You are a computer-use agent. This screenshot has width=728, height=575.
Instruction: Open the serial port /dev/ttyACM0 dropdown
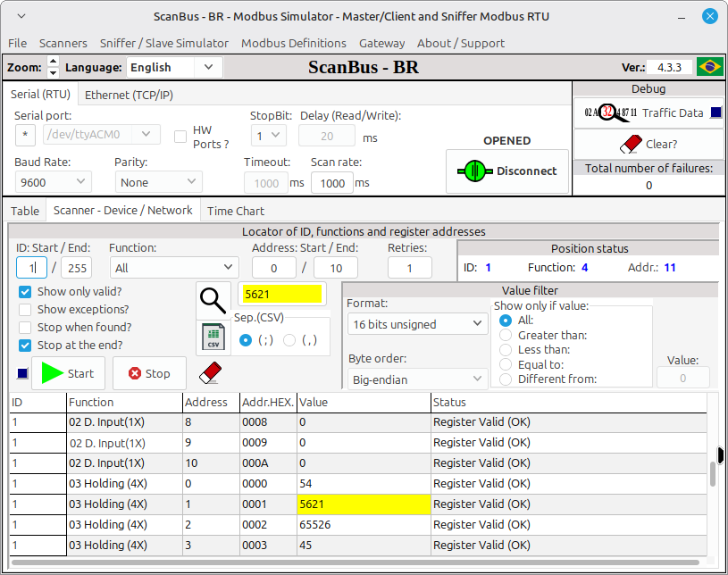click(102, 135)
